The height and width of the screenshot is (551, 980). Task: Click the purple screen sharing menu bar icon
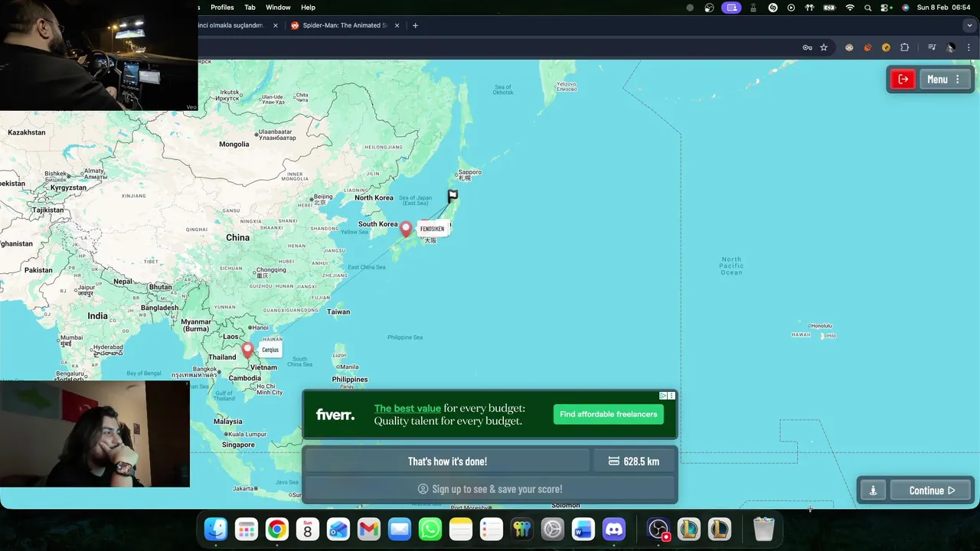732,8
